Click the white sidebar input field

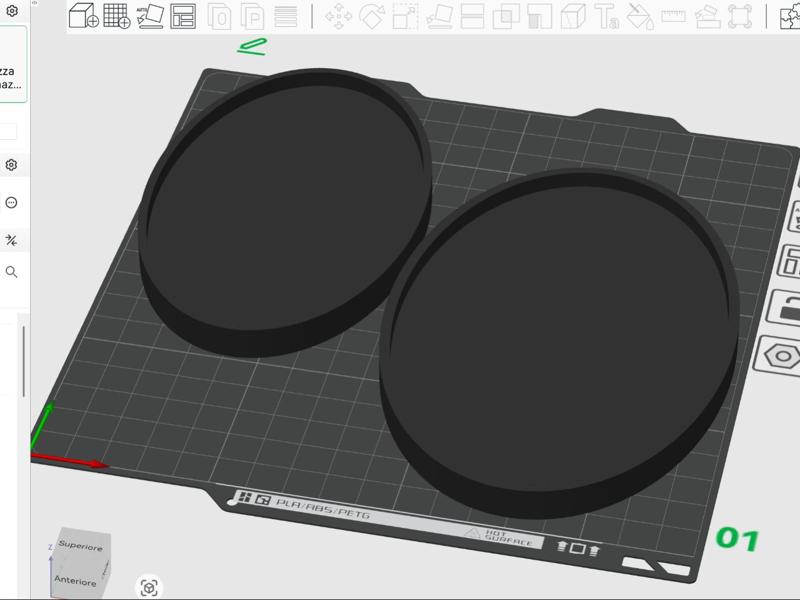[x=8, y=131]
